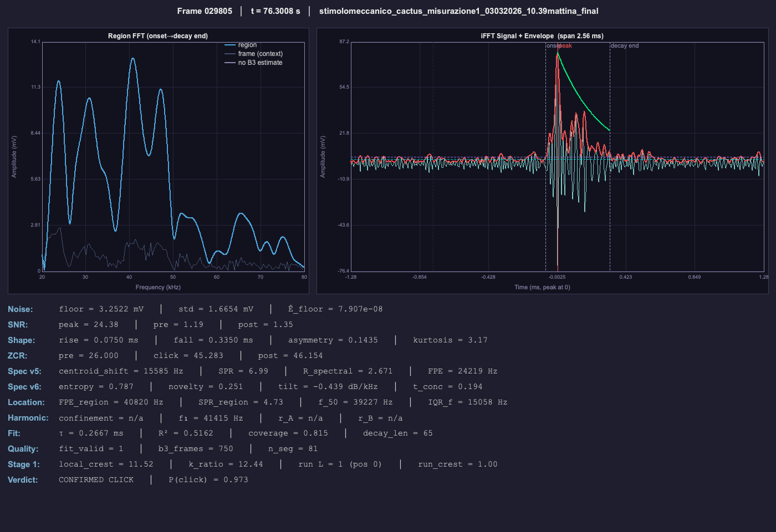Click the τ = 0.2667 ms value
The width and height of the screenshot is (776, 532).
pyautogui.click(x=91, y=433)
